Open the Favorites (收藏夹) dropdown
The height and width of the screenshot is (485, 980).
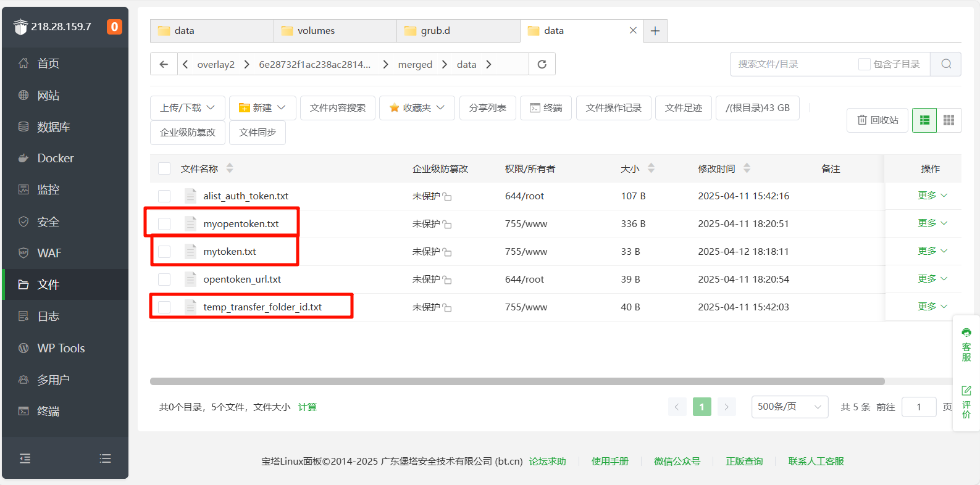417,108
